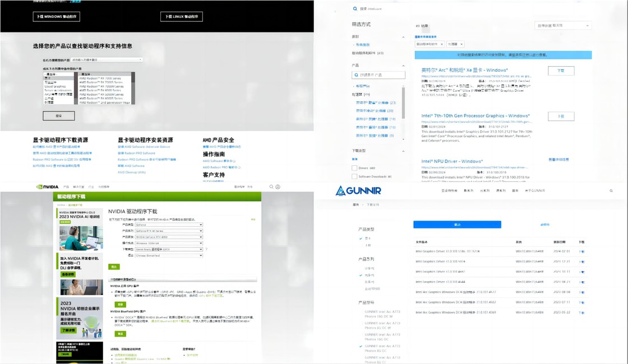Click the AMD series list scrollbar
Viewport: 628px width, 364px height.
pos(132,88)
